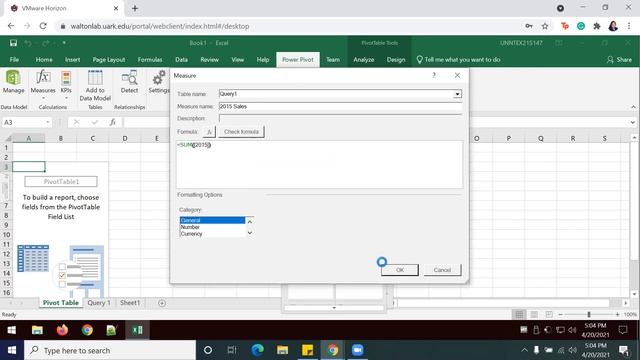Image resolution: width=640 pixels, height=360 pixels.
Task: Open the Analyze PivotTable tab
Action: tap(363, 60)
